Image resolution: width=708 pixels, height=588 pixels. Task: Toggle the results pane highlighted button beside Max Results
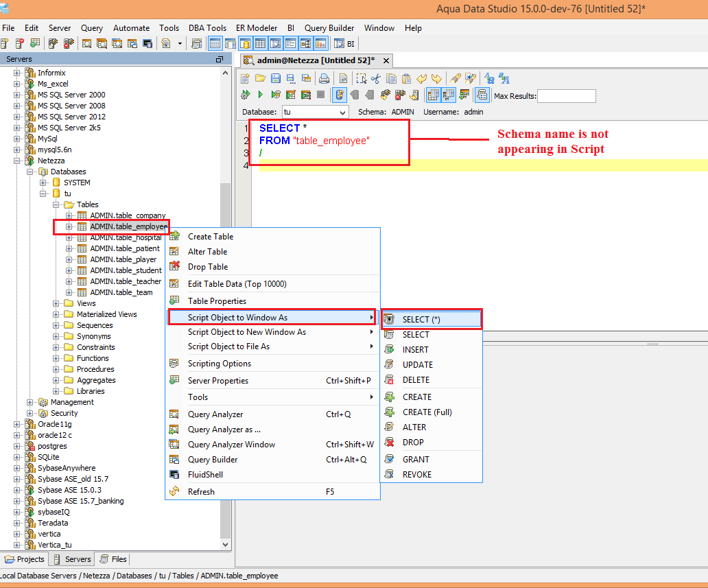482,95
